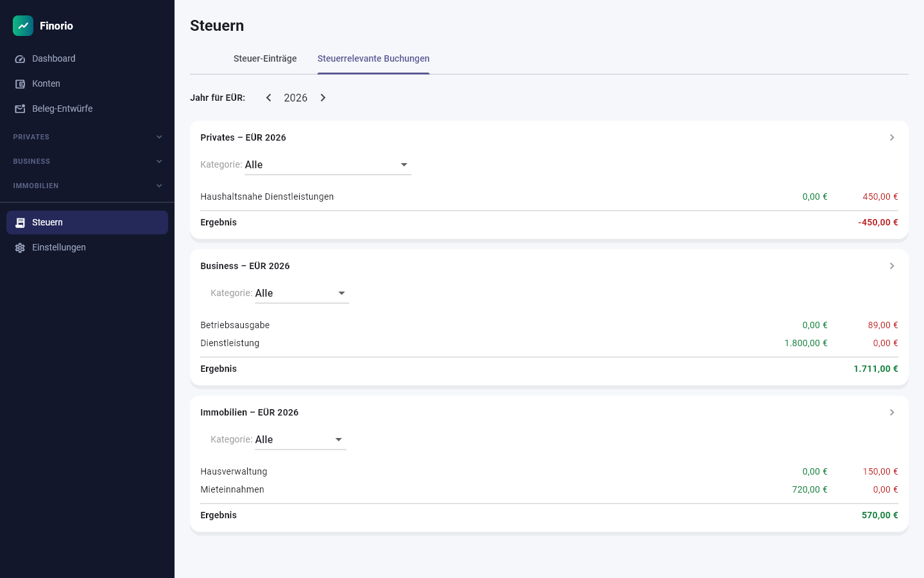This screenshot has height=578, width=924.
Task: Click the 89,00 € Betriebsausgabe expense
Action: point(883,325)
